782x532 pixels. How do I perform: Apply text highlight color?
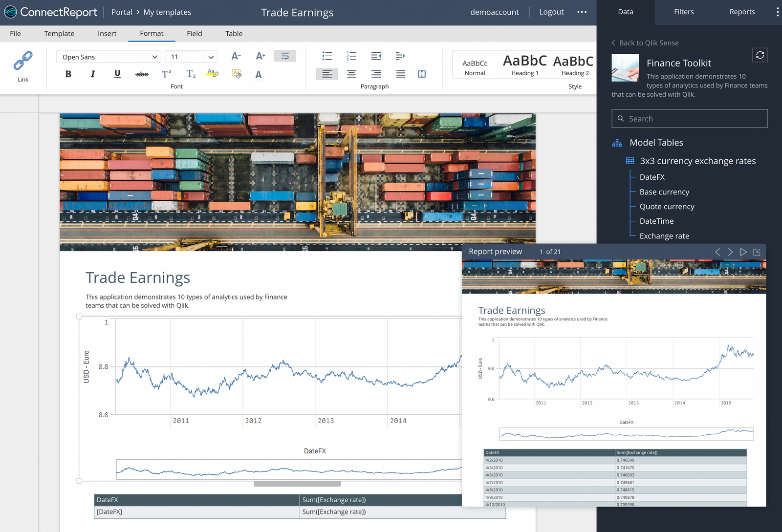click(x=212, y=74)
